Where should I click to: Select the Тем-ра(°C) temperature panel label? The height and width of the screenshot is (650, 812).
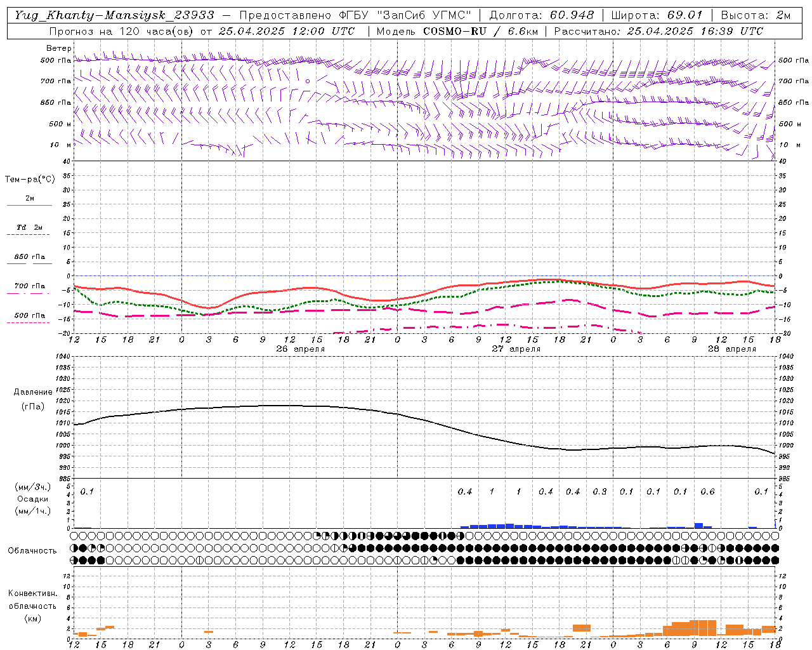(x=30, y=180)
